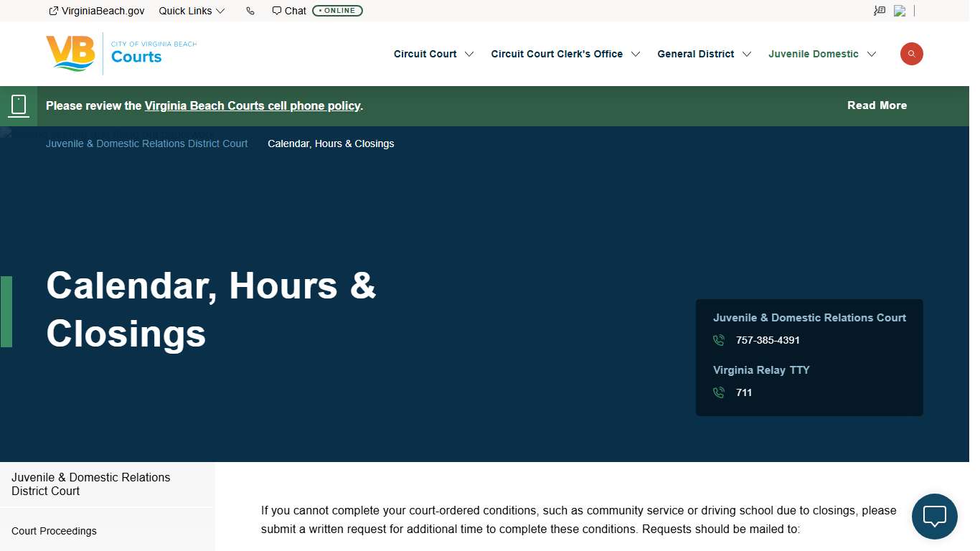Select Court Proceedings in the sidebar
The width and height of the screenshot is (980, 551).
[54, 531]
